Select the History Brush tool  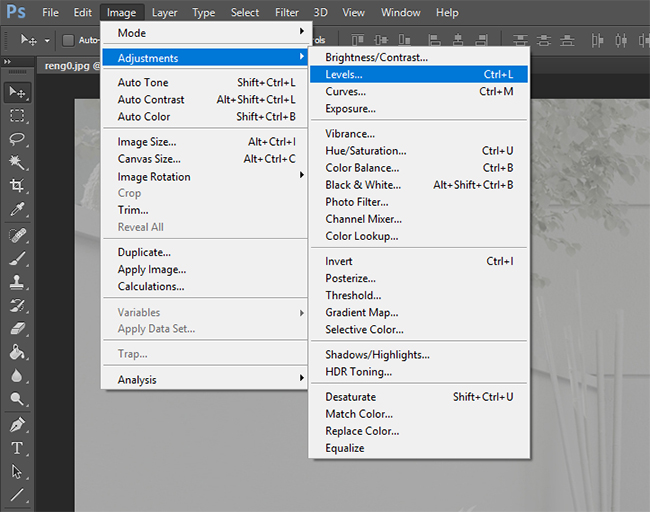click(17, 306)
